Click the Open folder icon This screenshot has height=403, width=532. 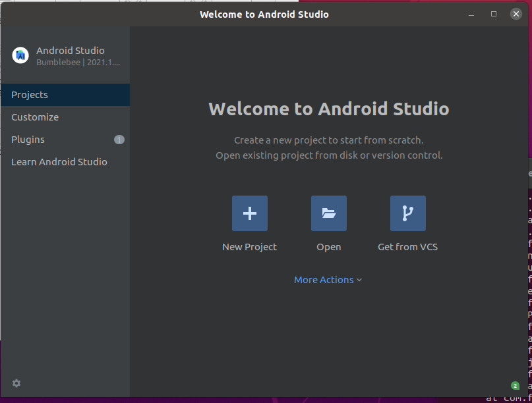329,213
